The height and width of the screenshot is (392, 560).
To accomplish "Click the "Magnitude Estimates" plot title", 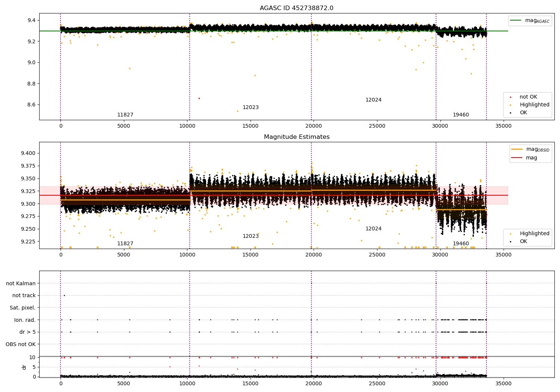I will [x=296, y=137].
